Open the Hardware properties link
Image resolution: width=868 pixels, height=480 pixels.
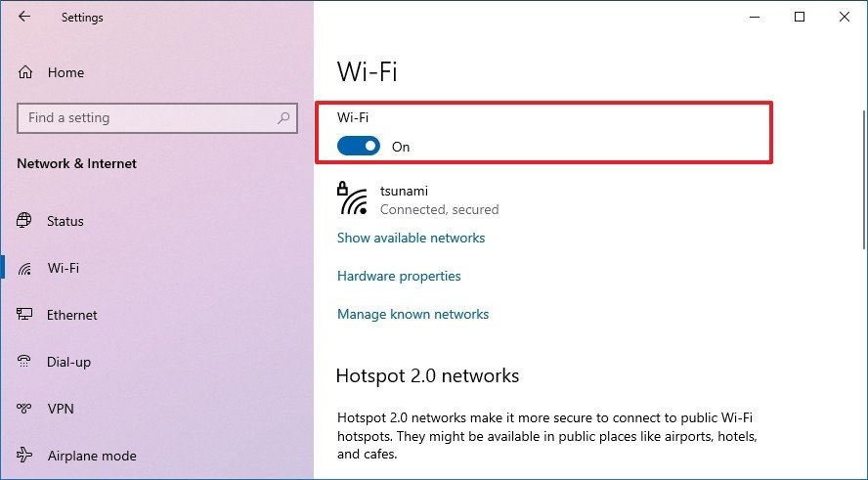tap(399, 276)
